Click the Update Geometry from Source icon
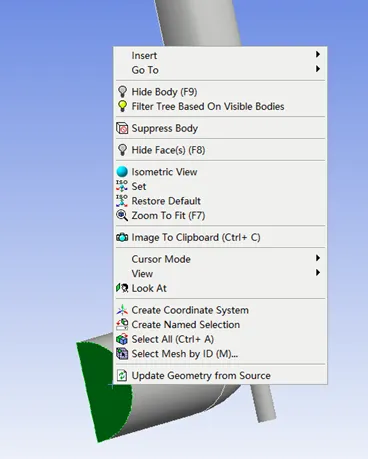The height and width of the screenshot is (459, 368). (122, 376)
